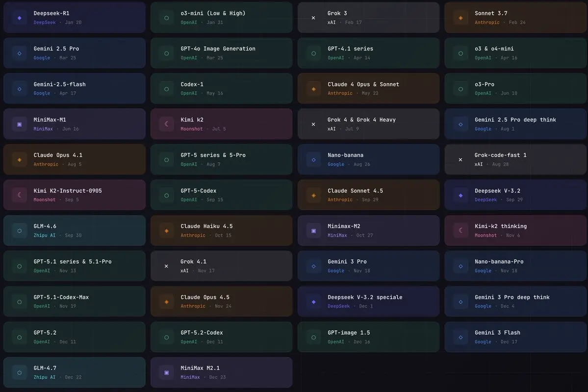Click MiniMax label under MiniMax-M1
This screenshot has height=392, width=588.
pos(43,129)
